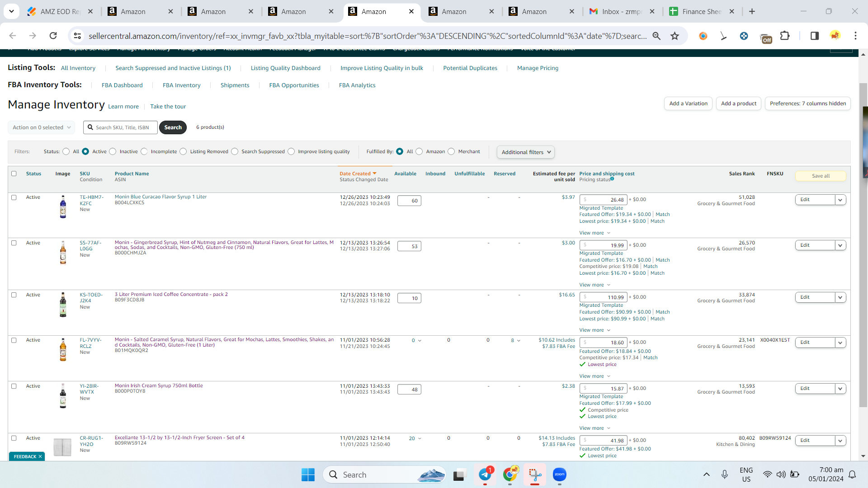The image size is (868, 488).
Task: Expand View more under Iced Coffee pricing
Action: [595, 330]
